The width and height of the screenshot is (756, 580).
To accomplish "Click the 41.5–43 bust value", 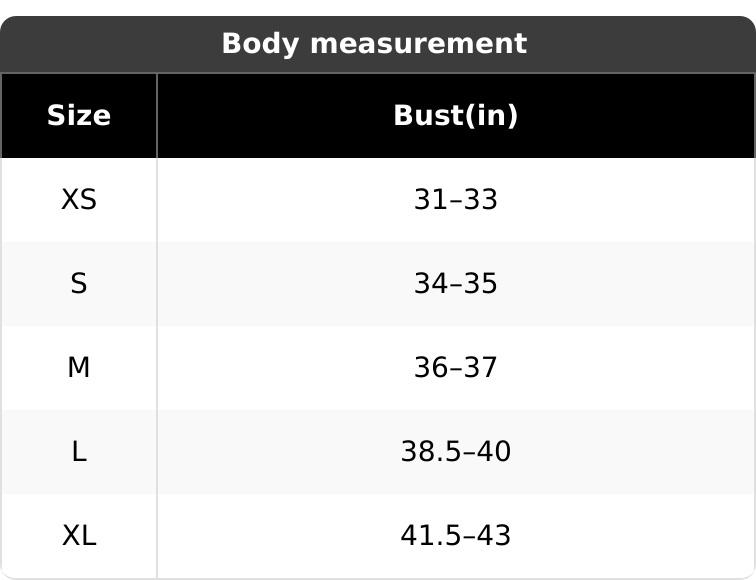I will coord(455,536).
